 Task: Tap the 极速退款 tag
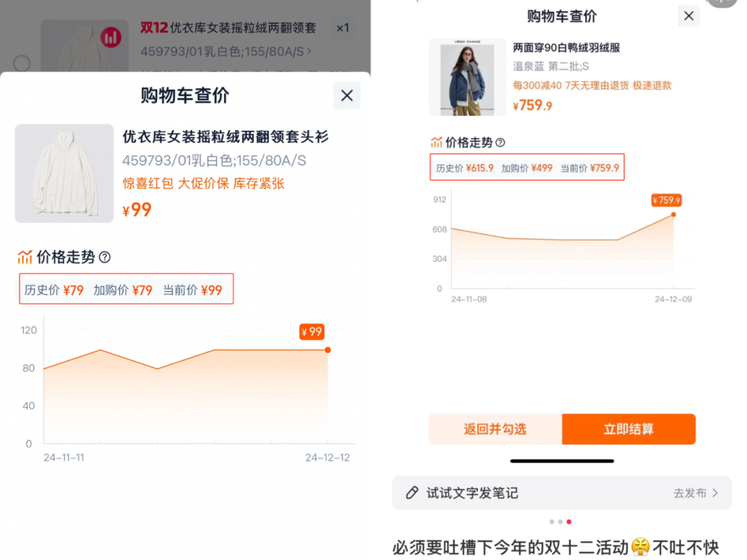[x=652, y=86]
